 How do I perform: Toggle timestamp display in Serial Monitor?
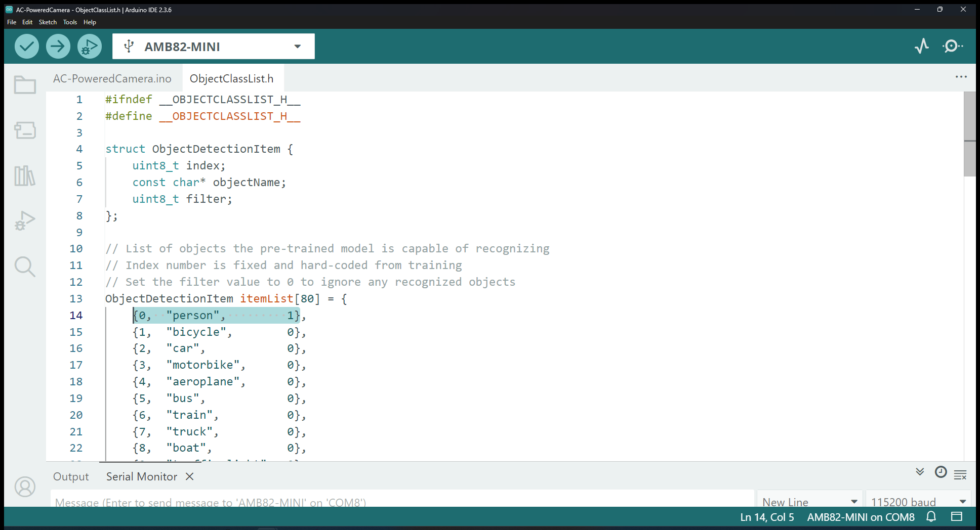tap(941, 472)
